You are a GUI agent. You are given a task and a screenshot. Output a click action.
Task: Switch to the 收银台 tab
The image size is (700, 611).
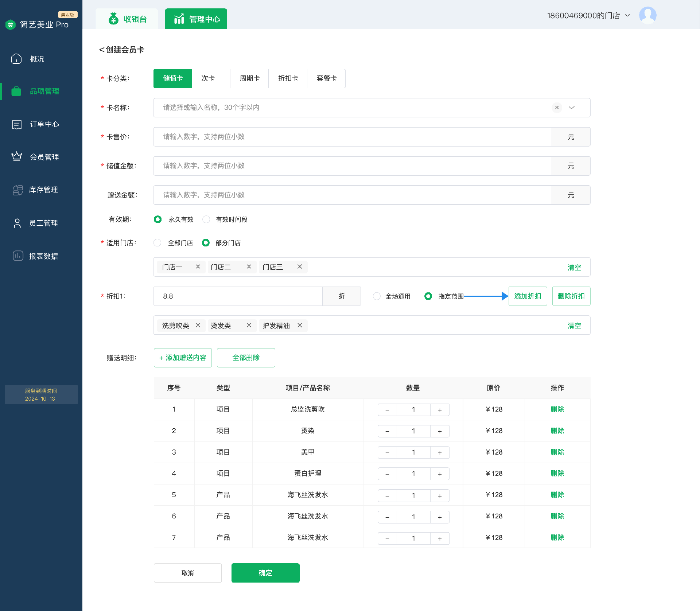pos(127,19)
